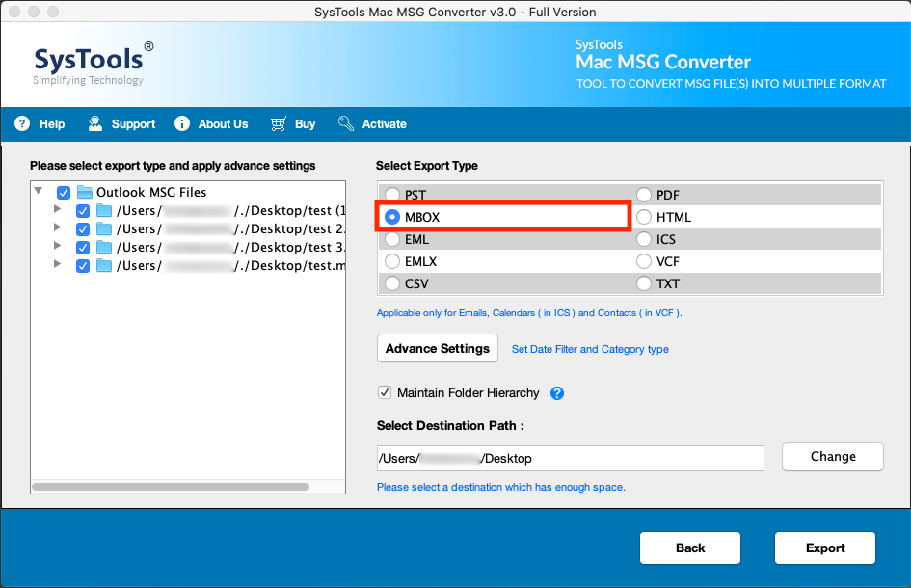911x588 pixels.
Task: Click folder icon of test.m row
Action: coord(104,265)
